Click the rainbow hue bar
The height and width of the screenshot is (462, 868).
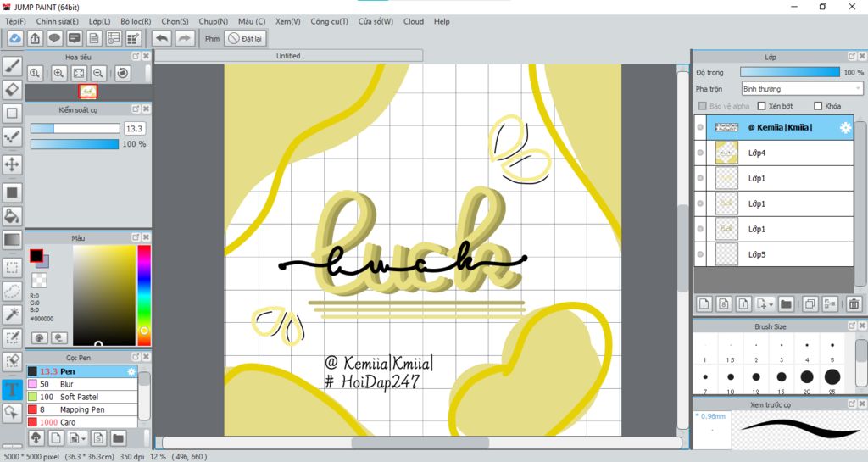tap(144, 296)
